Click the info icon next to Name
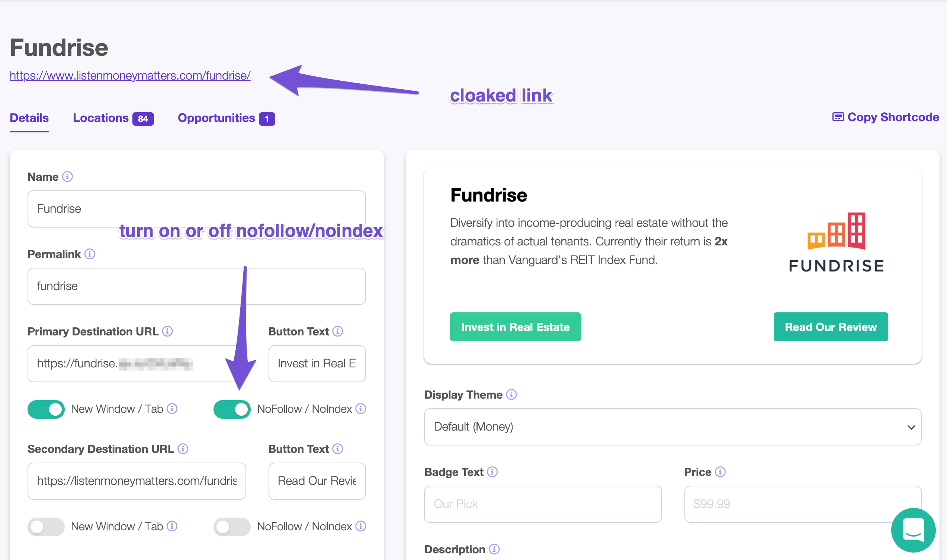This screenshot has width=947, height=560. (67, 177)
